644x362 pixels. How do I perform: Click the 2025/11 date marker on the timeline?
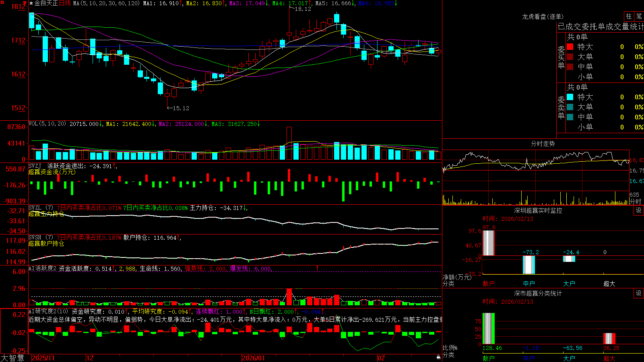43,358
